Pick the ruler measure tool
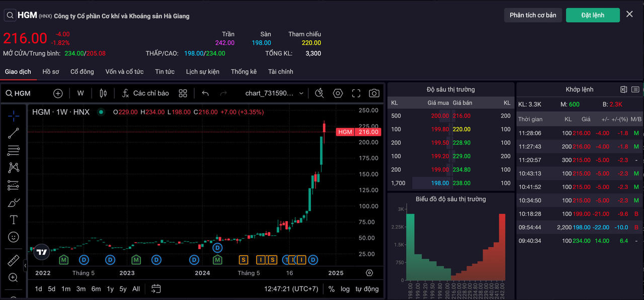Screen dimensions: 644x300 coord(14,260)
